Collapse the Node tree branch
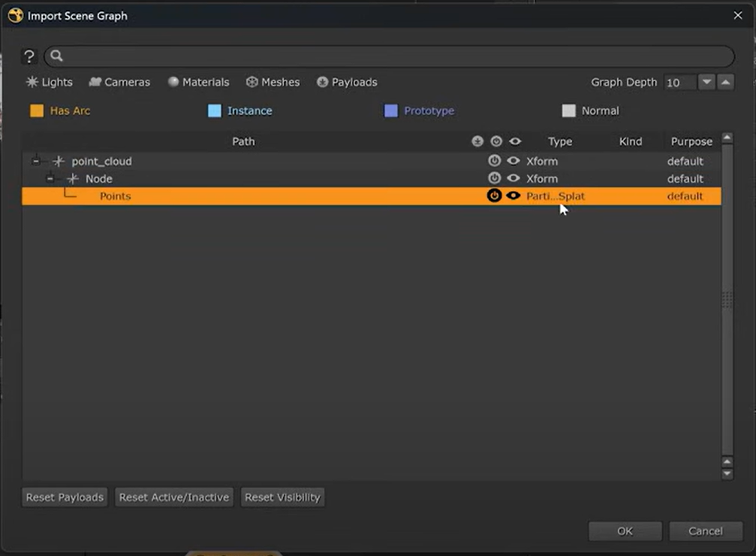Viewport: 756px width, 556px height. coord(50,179)
